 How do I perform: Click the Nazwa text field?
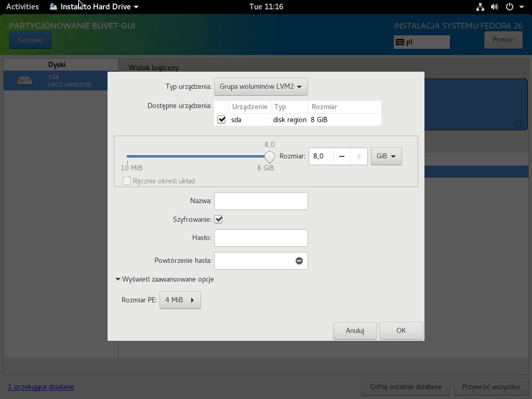[x=261, y=201]
